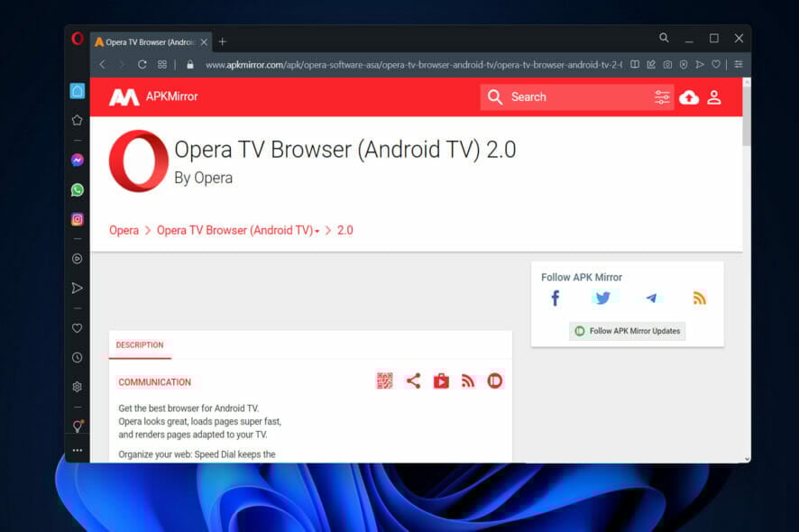Click the lightbulb tips icon in sidebar
Screen dimensions: 799x532
(x=78, y=426)
